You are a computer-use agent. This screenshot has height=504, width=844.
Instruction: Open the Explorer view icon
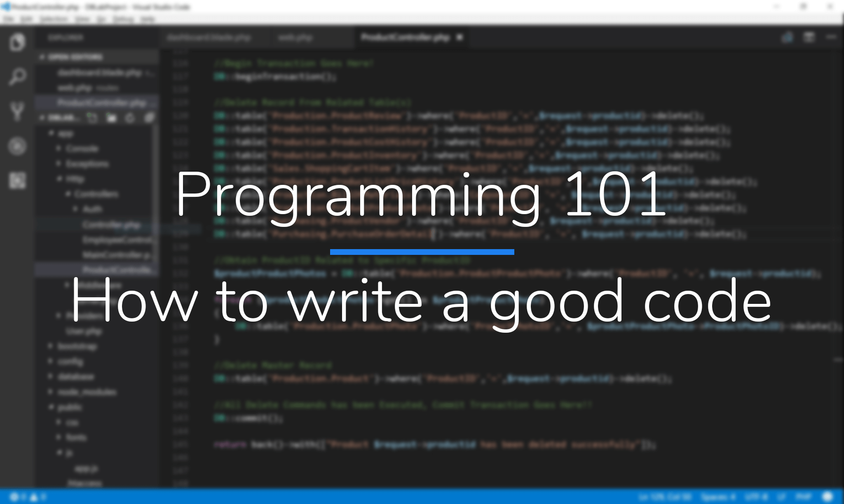[x=17, y=42]
